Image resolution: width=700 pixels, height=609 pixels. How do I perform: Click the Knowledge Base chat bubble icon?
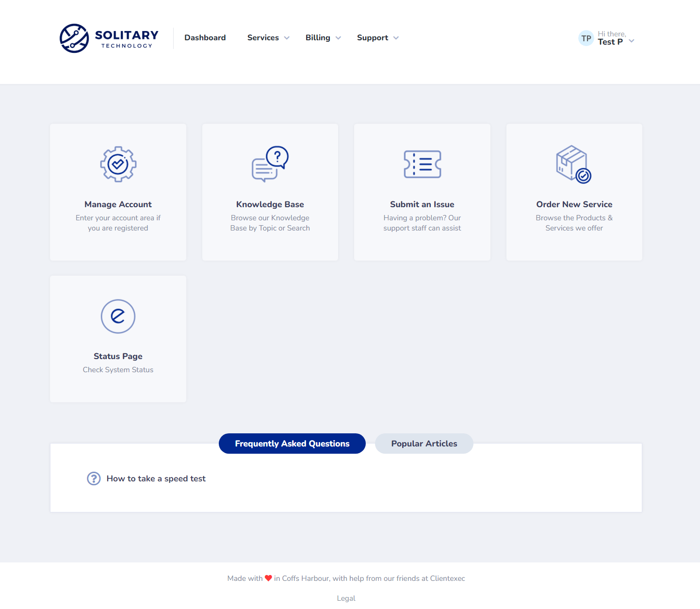click(x=270, y=164)
